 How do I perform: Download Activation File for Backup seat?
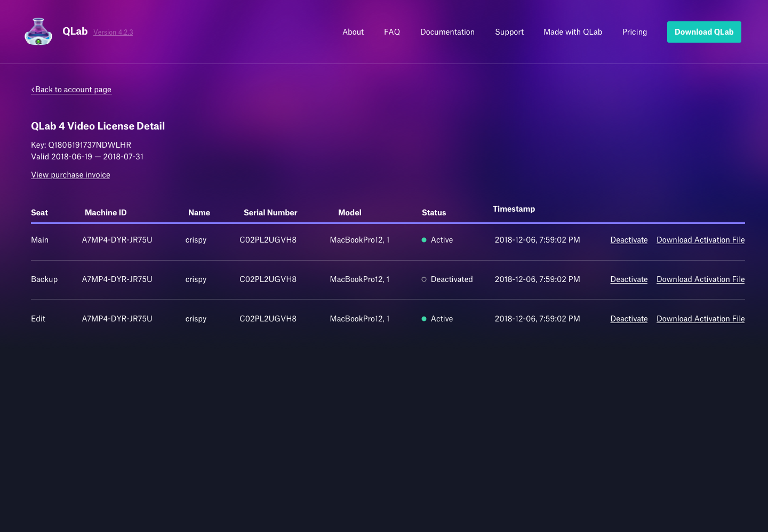[701, 279]
